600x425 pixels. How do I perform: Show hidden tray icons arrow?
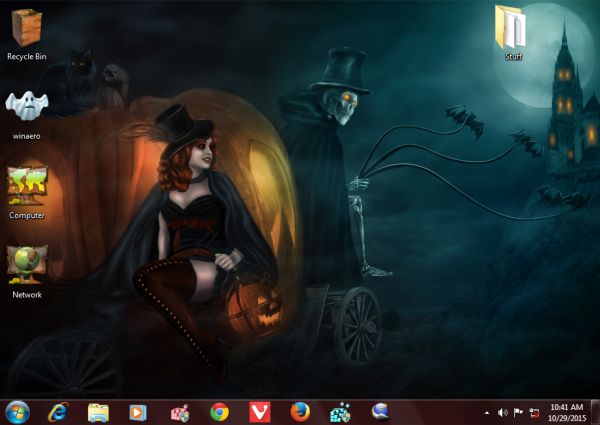pos(487,413)
